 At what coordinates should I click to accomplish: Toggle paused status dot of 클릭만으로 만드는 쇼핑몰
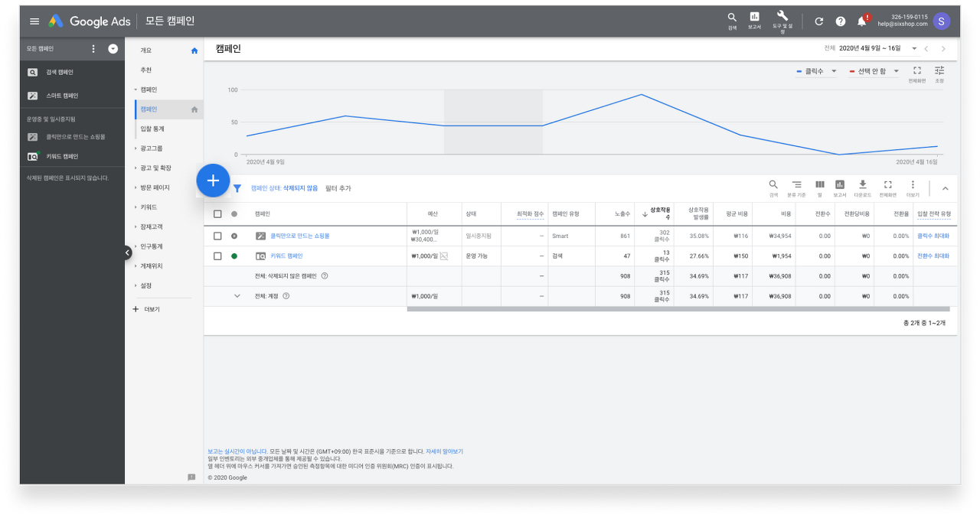[234, 236]
